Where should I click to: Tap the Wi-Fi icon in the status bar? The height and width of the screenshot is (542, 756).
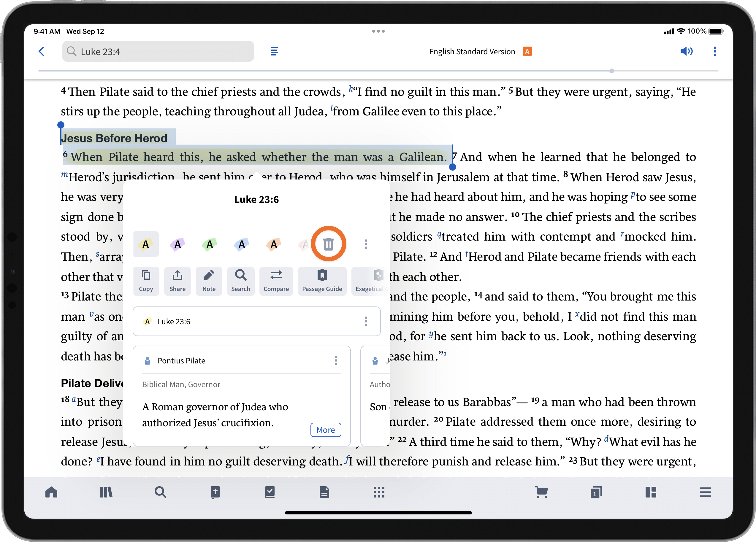681,31
